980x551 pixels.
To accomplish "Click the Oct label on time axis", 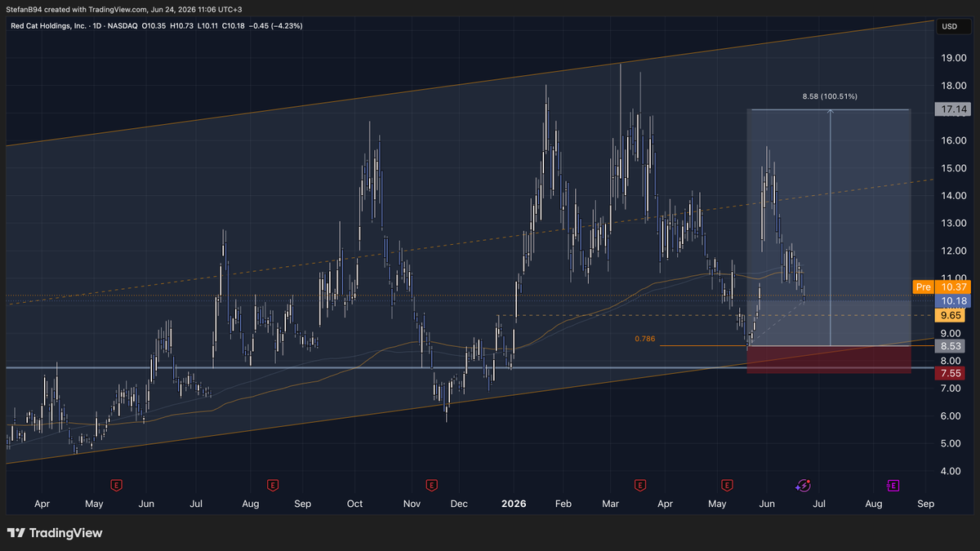I will coord(355,504).
